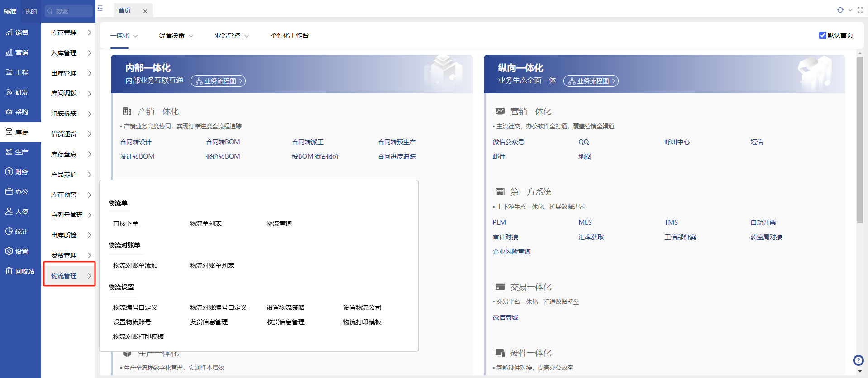Open the 财务 sidebar module

(x=20, y=172)
